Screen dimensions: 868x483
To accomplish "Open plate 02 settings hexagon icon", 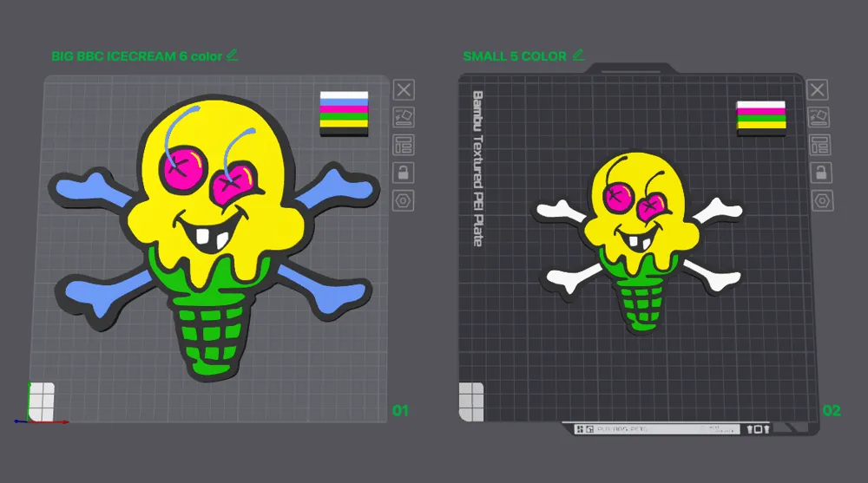I will coord(823,200).
